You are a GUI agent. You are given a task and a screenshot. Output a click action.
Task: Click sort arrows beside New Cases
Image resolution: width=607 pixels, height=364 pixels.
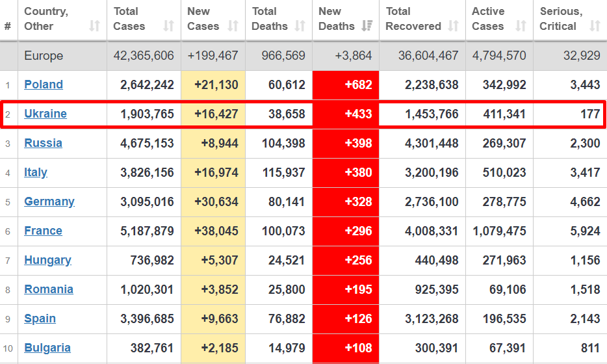click(233, 26)
